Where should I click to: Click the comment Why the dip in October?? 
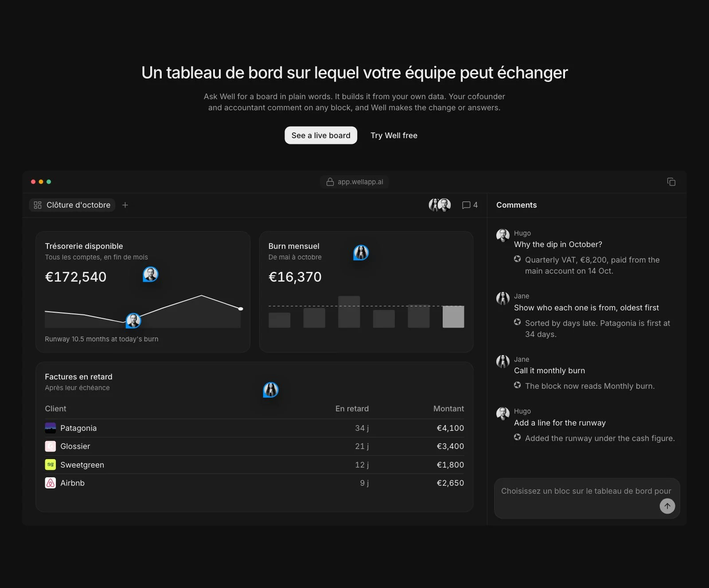click(x=558, y=244)
